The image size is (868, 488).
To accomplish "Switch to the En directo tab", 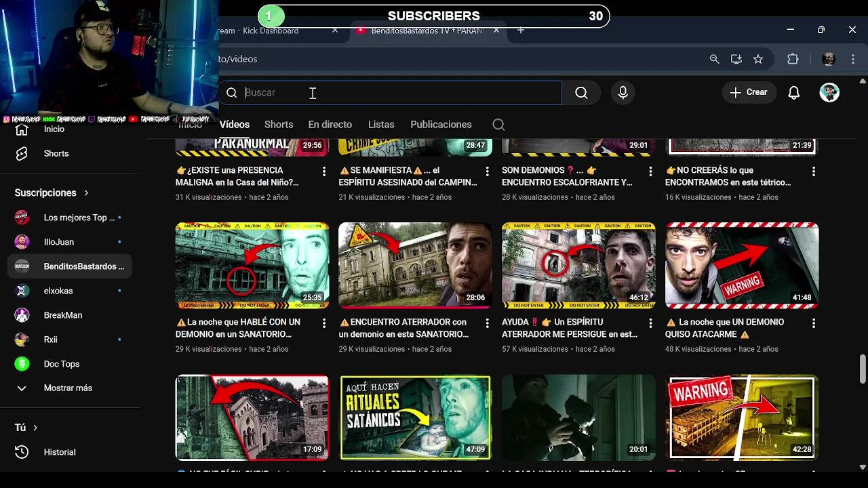I will (330, 125).
